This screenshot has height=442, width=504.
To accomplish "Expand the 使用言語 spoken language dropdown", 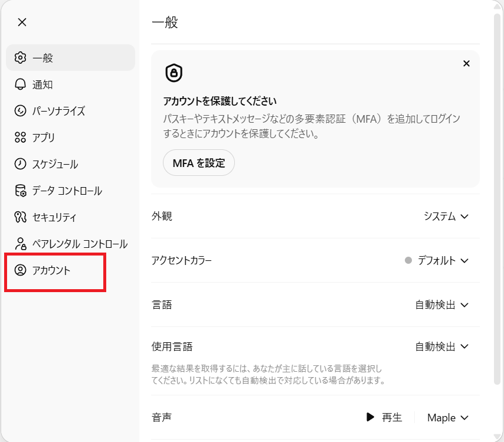I will 441,346.
